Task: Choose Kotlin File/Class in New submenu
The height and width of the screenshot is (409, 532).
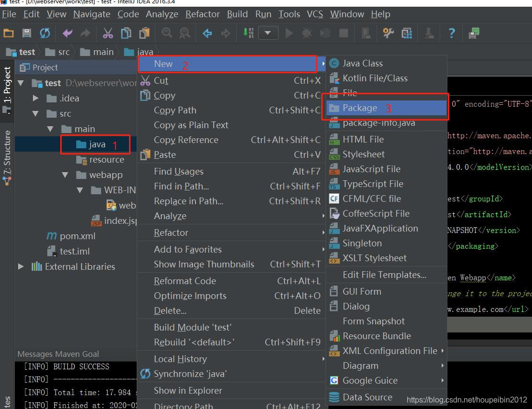Action: point(386,78)
